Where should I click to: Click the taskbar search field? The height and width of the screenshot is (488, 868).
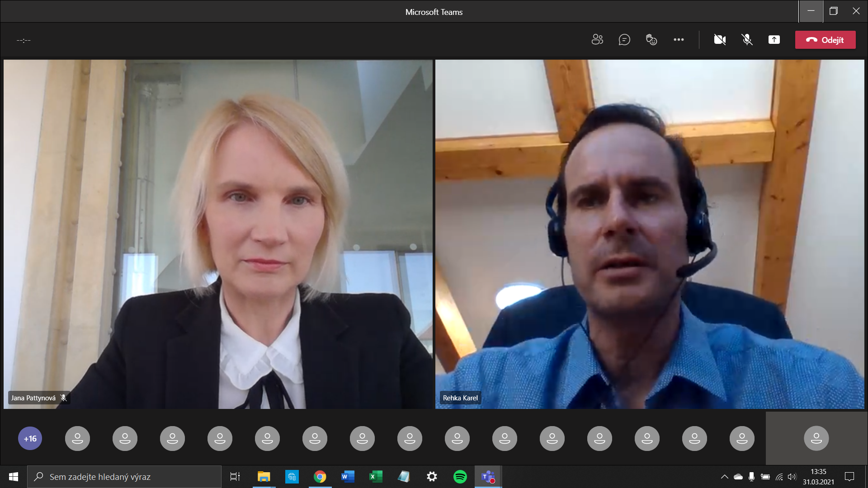(124, 477)
